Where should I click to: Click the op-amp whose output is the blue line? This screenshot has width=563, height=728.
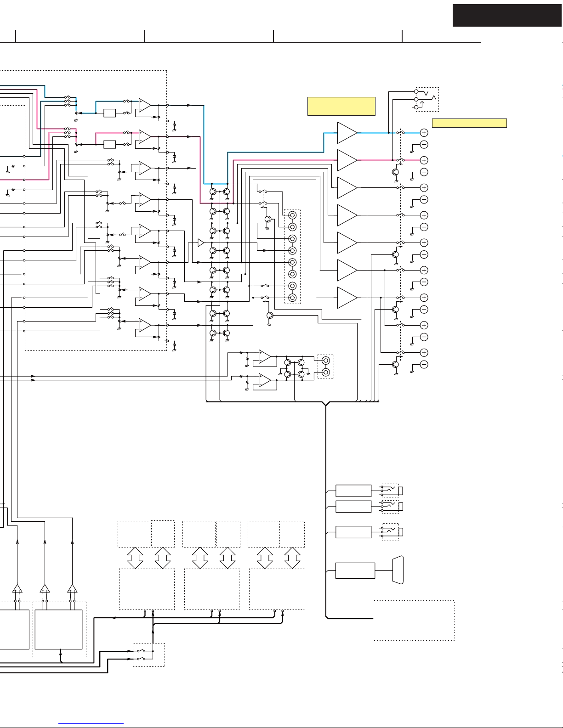pyautogui.click(x=145, y=105)
